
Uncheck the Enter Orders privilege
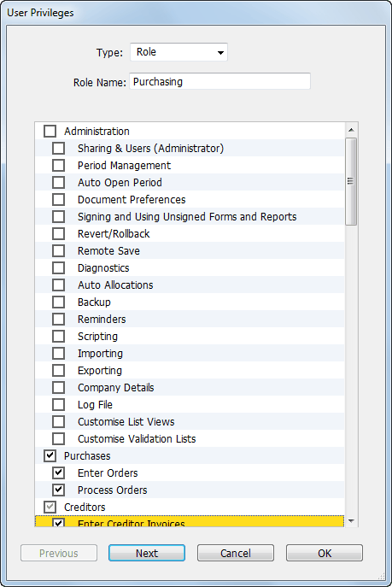(x=58, y=473)
